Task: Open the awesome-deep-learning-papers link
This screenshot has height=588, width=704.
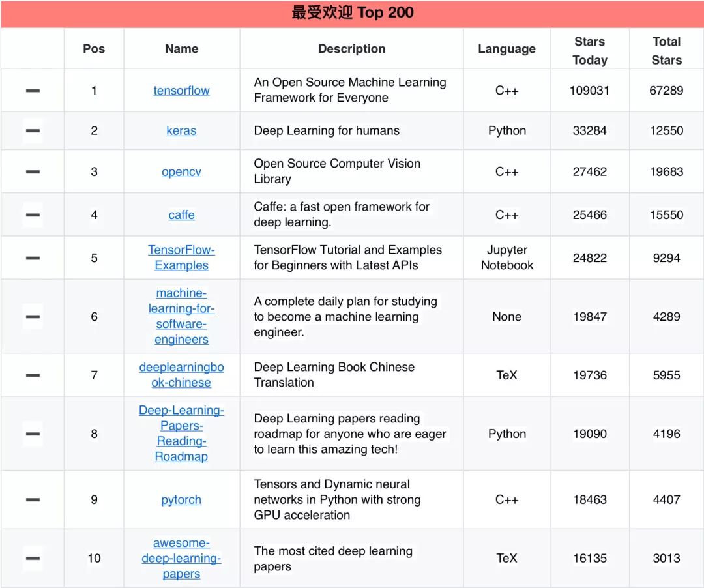Action: 181,558
